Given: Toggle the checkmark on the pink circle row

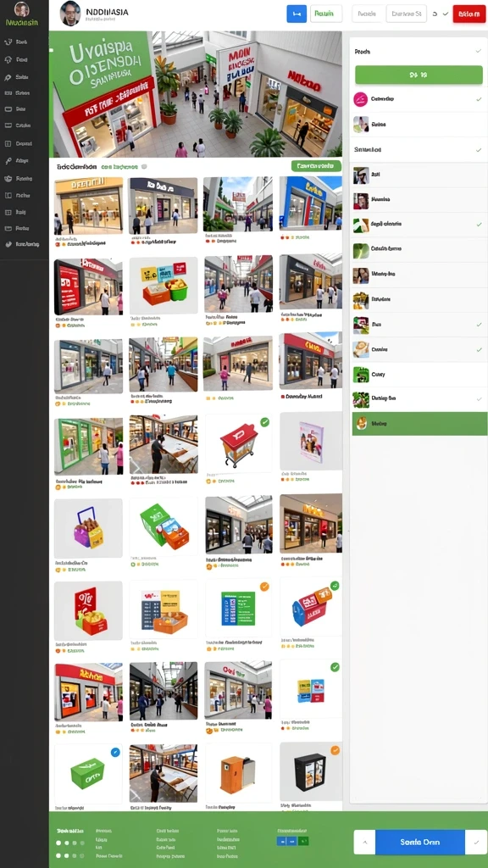Looking at the screenshot, I should [x=478, y=99].
